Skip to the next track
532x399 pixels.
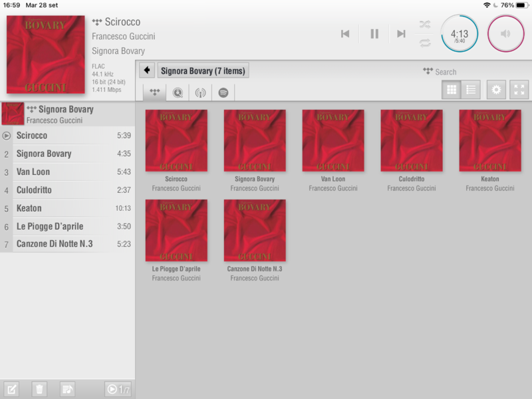pos(401,34)
